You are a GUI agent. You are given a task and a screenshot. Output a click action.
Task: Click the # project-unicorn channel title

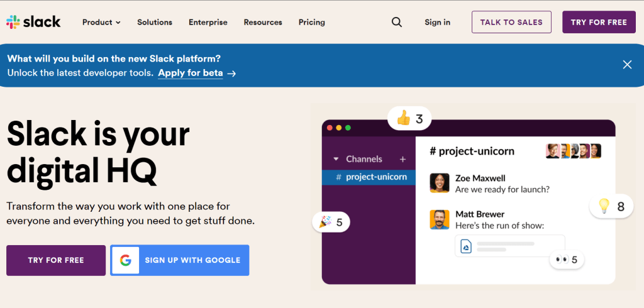[x=472, y=151]
